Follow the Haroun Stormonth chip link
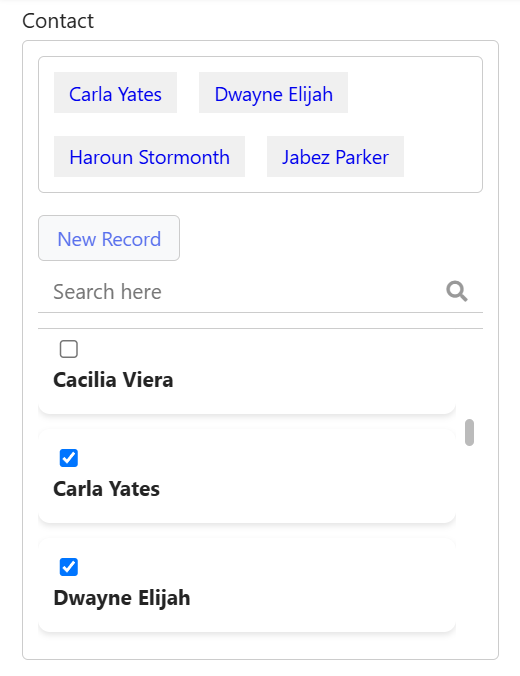Viewport: 520px width, 676px height. click(149, 157)
